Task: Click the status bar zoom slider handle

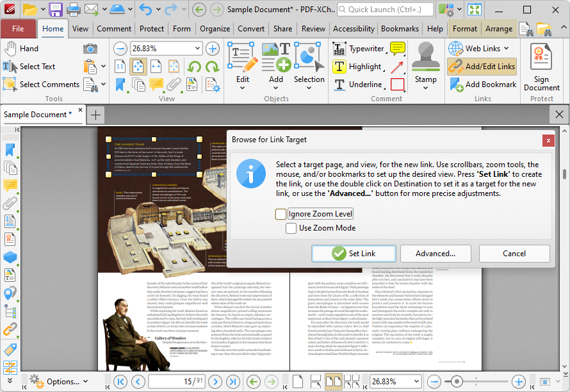Action: [456, 382]
